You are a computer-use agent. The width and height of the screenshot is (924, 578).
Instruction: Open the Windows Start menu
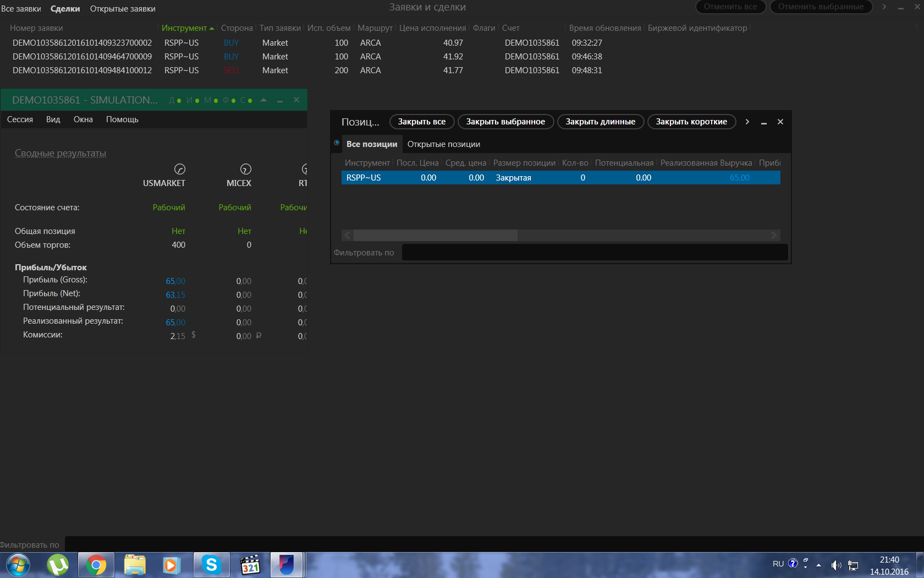point(18,565)
